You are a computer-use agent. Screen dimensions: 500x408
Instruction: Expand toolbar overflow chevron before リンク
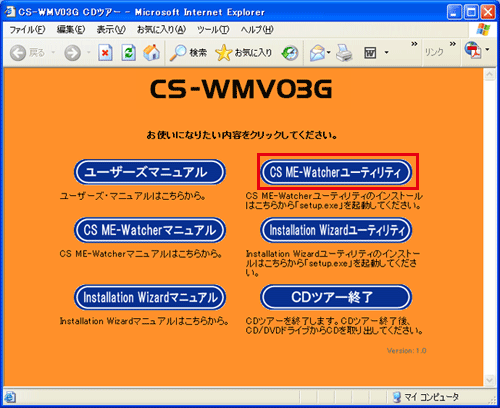click(x=414, y=44)
